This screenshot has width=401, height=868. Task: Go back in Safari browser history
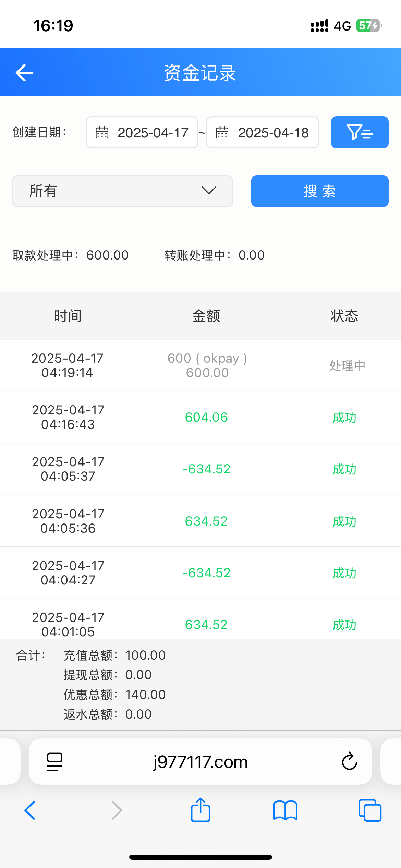click(x=30, y=810)
